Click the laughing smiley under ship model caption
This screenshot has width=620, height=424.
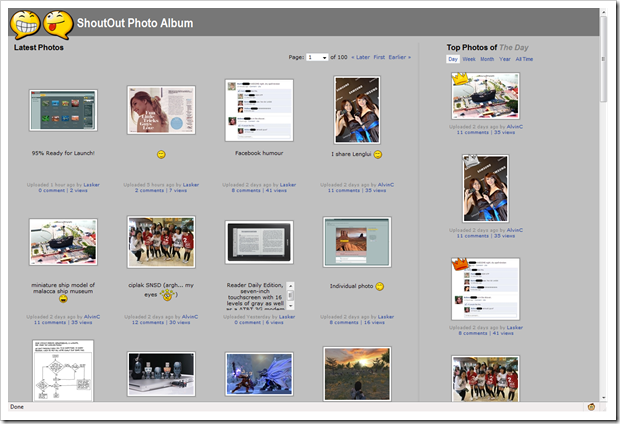63,299
